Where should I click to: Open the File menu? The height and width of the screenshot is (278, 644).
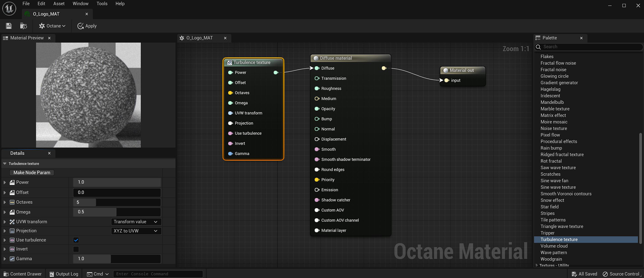coord(26,4)
